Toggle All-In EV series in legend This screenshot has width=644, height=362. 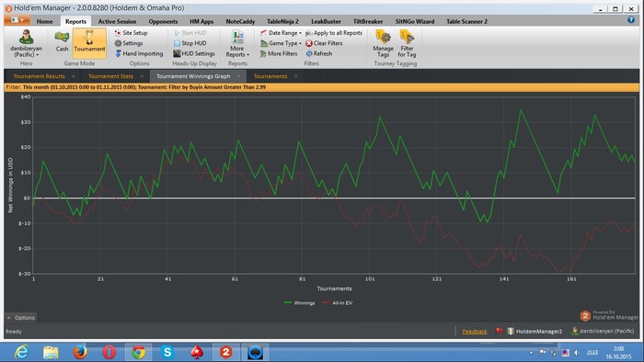[338, 303]
